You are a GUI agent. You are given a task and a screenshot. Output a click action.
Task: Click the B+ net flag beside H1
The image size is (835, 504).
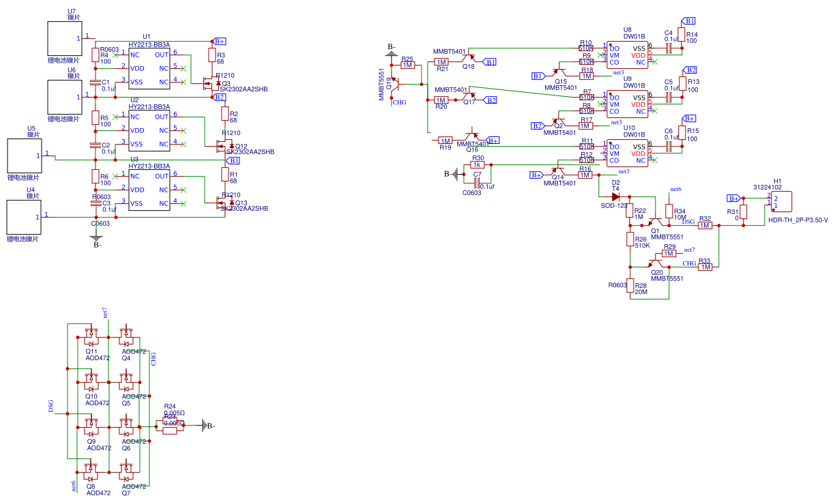(733, 198)
